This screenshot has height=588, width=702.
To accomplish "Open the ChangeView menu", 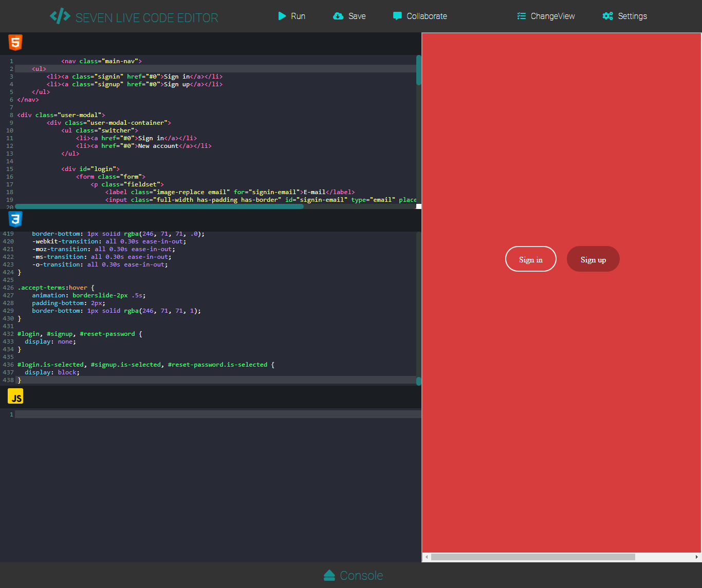I will (x=546, y=16).
